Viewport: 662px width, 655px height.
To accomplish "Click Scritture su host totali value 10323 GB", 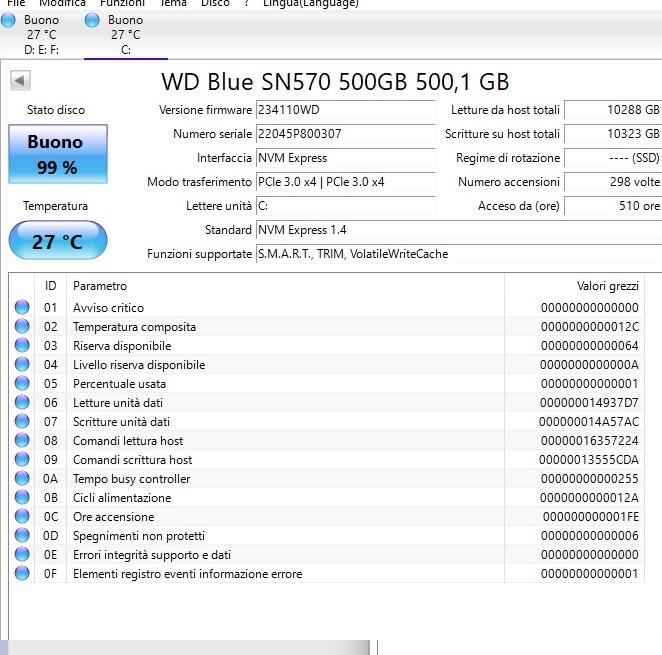I will (613, 134).
